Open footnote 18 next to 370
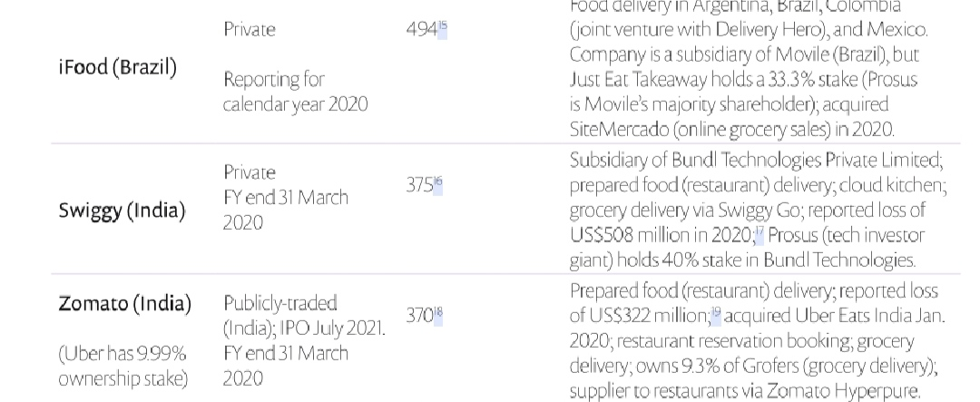The image size is (980, 402). [438, 316]
